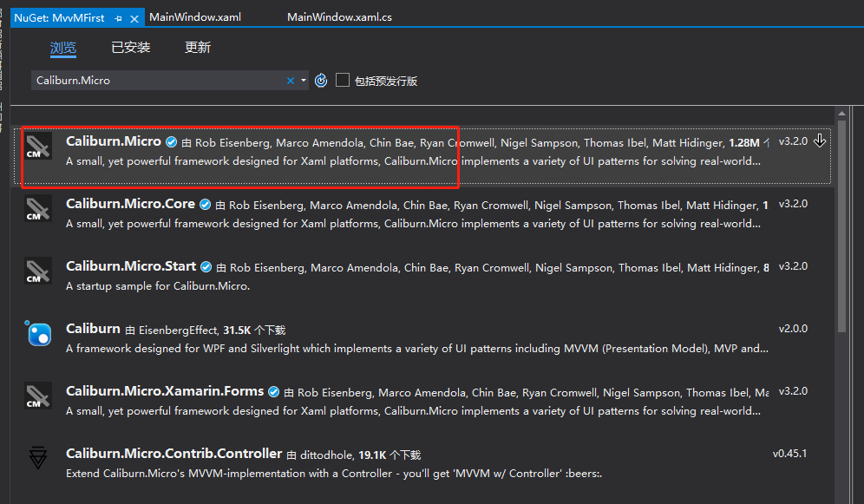The image size is (864, 504).
Task: Click the blue Caliburn package icon
Action: pos(38,333)
